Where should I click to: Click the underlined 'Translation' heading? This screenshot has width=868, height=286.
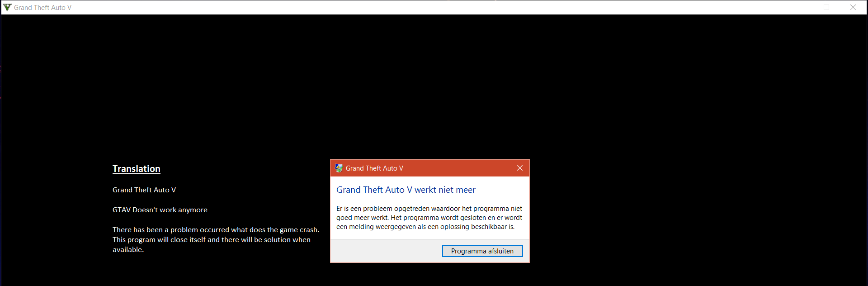137,169
